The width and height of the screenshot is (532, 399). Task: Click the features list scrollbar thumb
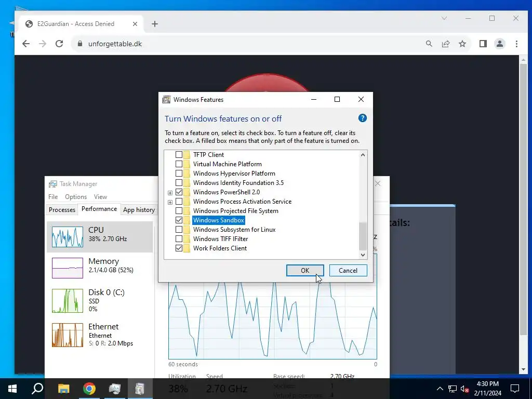coord(363,236)
